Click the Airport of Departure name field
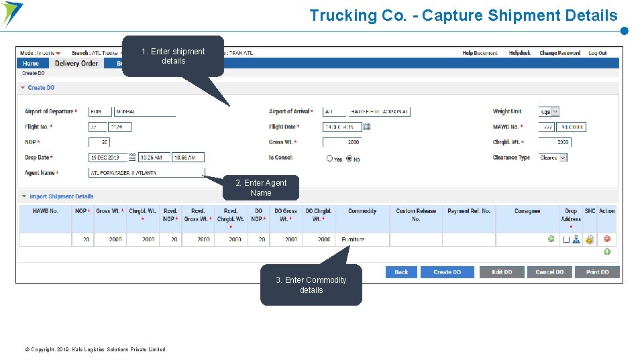 [145, 112]
